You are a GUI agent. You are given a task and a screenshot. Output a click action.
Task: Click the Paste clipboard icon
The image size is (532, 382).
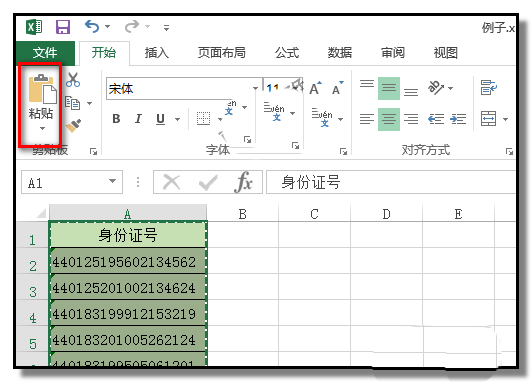coord(42,89)
